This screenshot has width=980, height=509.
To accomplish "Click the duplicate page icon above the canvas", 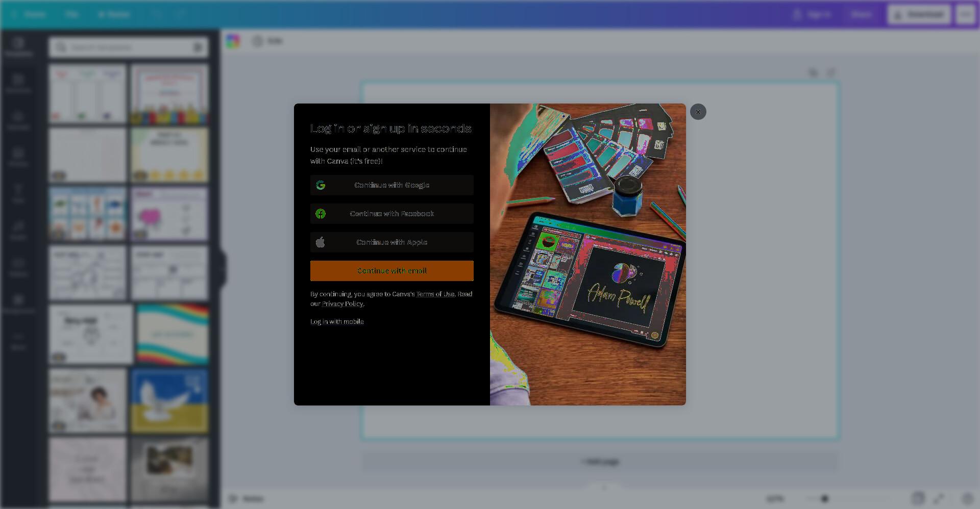I will tap(813, 73).
